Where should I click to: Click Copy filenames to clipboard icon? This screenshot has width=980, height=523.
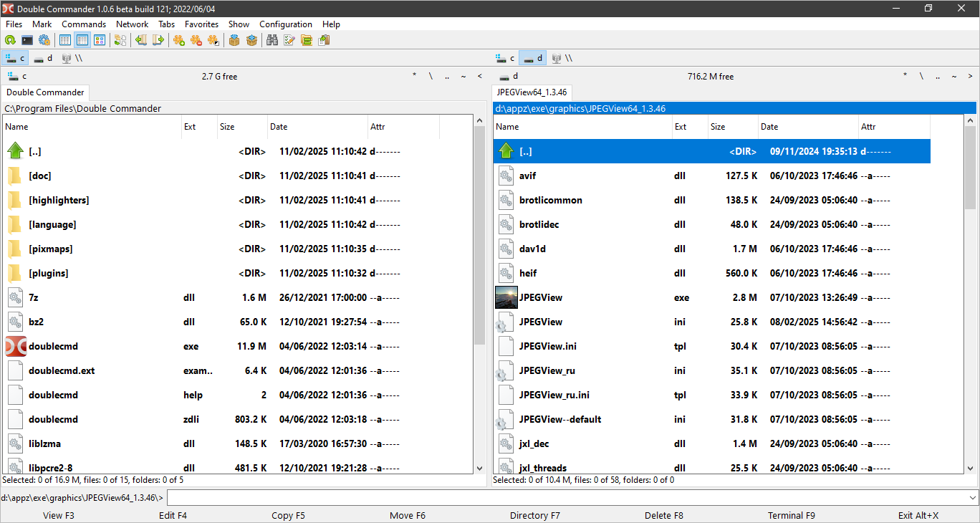tap(324, 40)
